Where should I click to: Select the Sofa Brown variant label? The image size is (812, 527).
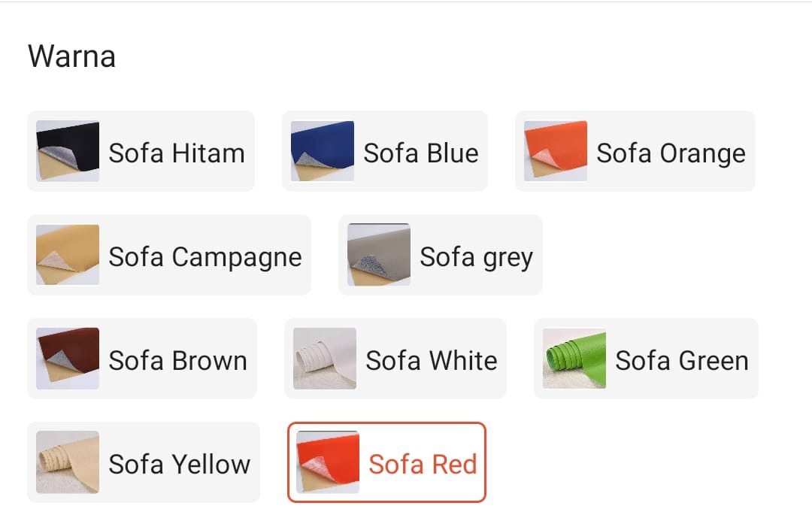tap(178, 360)
